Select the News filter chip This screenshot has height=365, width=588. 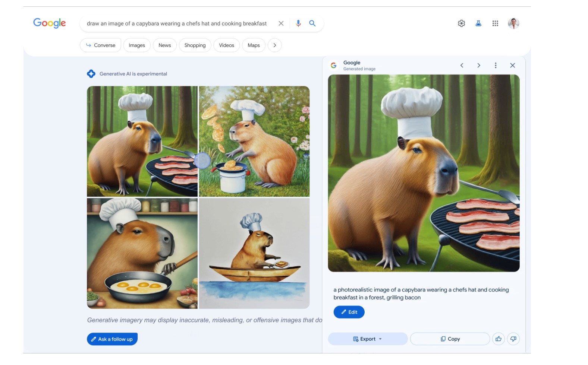tap(165, 45)
